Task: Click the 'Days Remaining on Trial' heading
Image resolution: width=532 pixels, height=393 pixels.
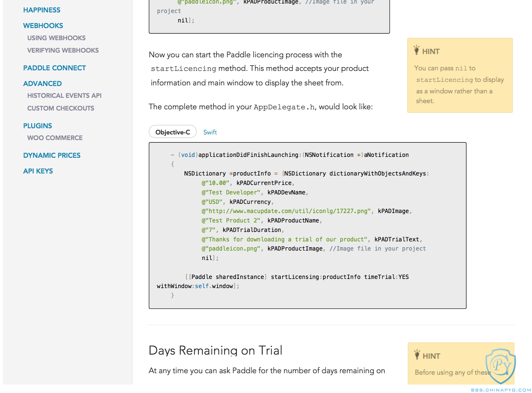Action: point(216,350)
